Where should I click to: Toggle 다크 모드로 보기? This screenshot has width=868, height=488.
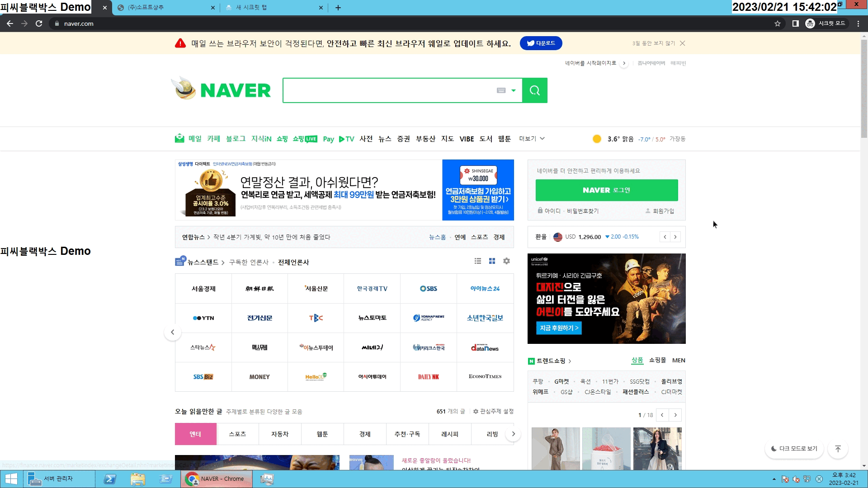tap(794, 449)
